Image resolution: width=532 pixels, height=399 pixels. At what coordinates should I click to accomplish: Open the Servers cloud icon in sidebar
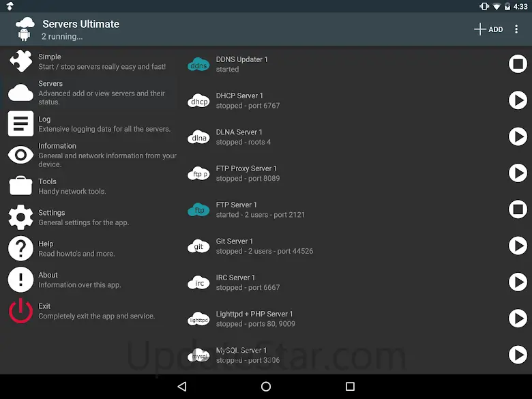tap(20, 93)
